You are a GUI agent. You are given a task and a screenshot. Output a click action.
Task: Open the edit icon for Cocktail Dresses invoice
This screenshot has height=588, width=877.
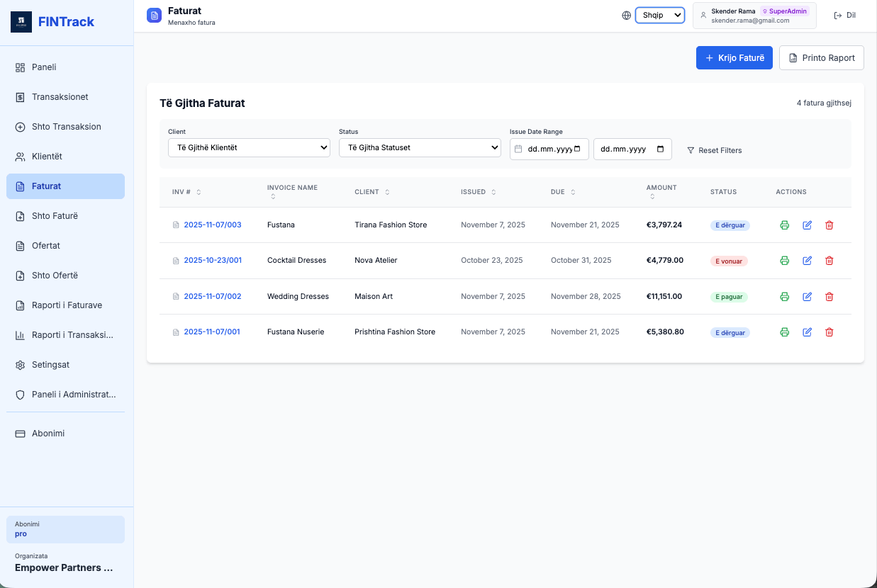tap(807, 260)
